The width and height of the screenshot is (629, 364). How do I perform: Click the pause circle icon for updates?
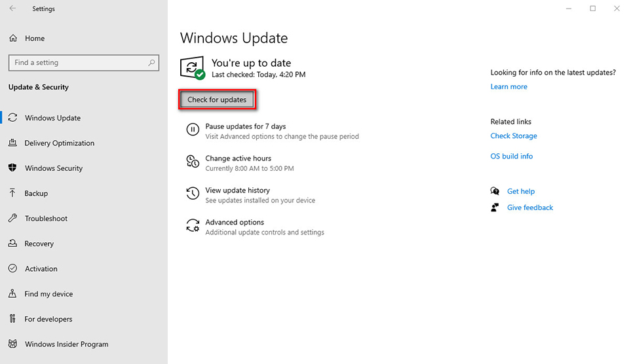(193, 130)
